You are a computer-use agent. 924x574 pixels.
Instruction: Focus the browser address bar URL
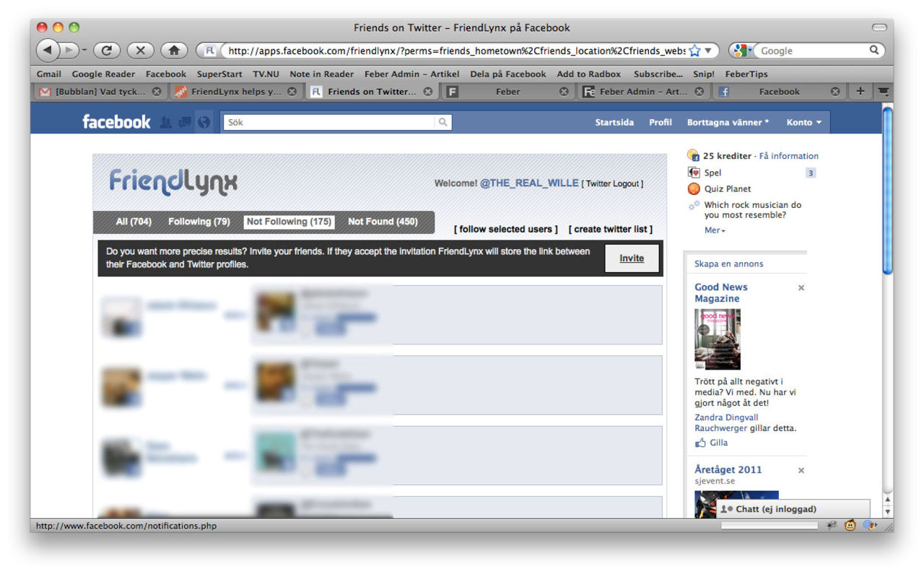coord(456,51)
